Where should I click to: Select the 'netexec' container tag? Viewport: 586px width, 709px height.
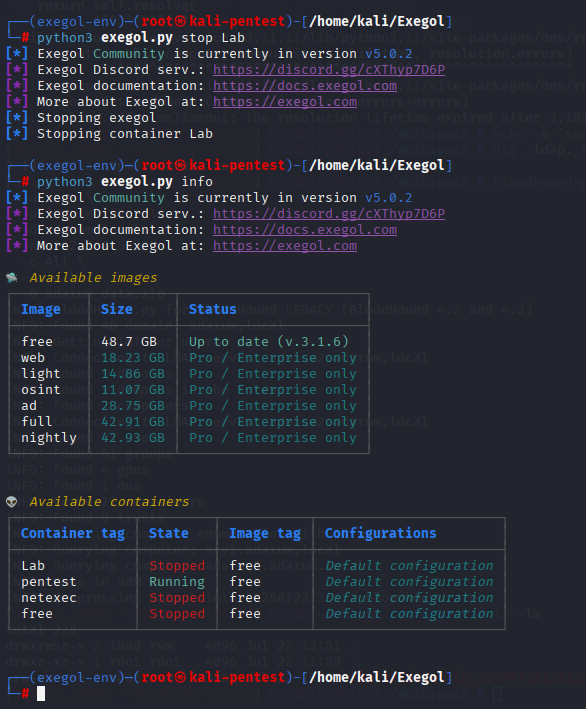click(x=49, y=598)
